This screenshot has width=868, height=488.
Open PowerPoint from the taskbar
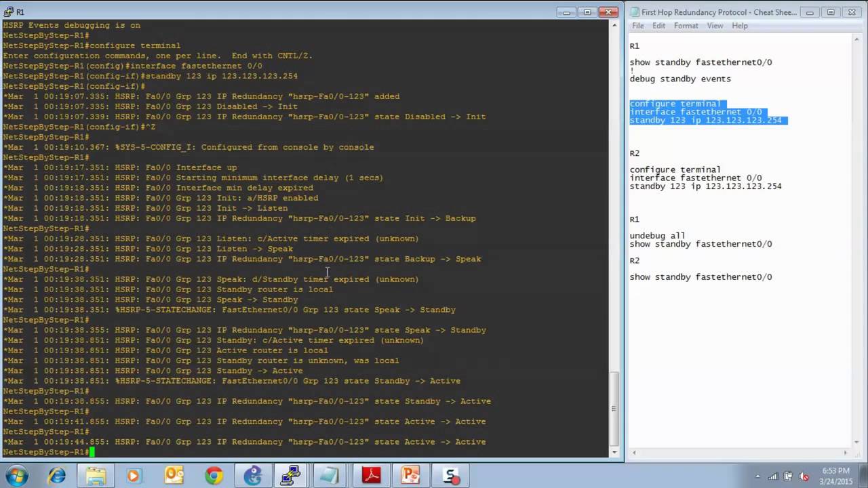[410, 476]
